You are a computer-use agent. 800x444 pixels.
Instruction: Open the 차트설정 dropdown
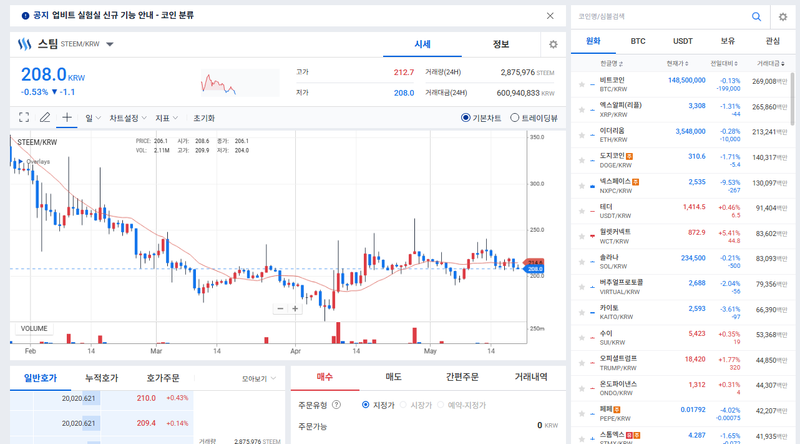[128, 118]
